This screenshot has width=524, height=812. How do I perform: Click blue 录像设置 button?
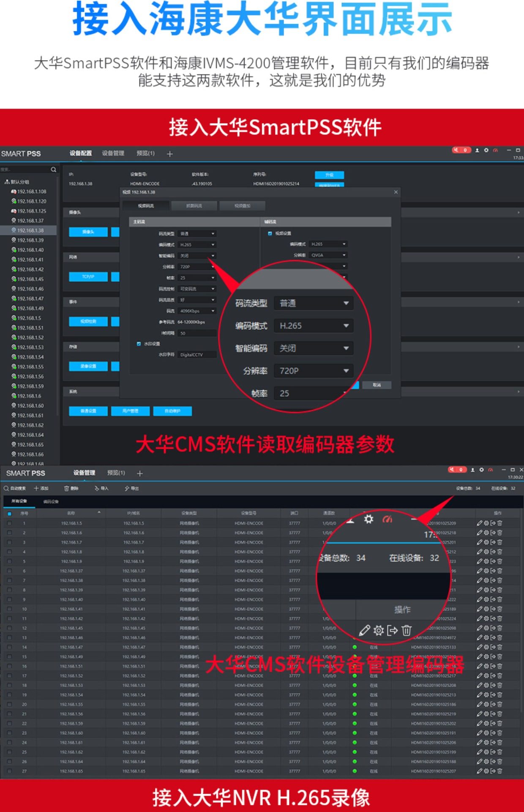88,366
